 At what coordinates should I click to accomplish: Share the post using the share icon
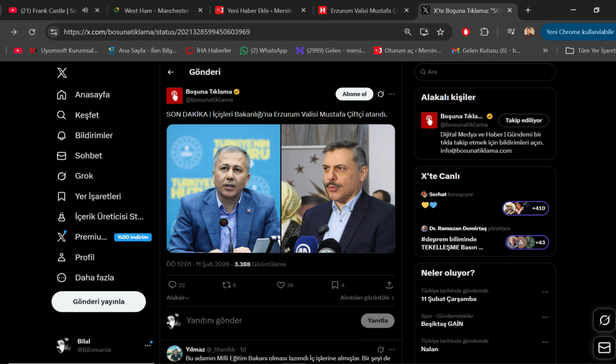tap(389, 285)
